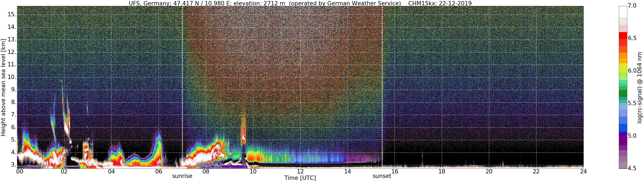The height and width of the screenshot is (182, 644).
Task: Click the '5.5' colorbar tick label
Action: [x=632, y=103]
